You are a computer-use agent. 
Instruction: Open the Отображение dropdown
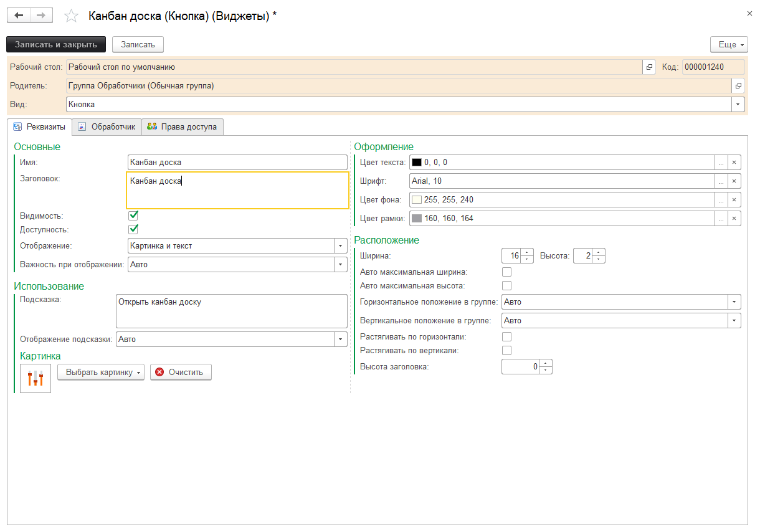340,246
